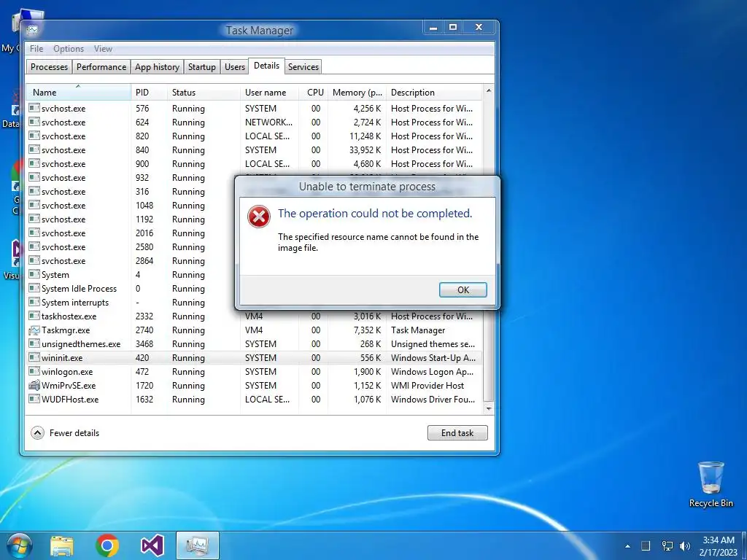Click the WMI Provider Host description
The width and height of the screenshot is (747, 560).
[x=427, y=385]
